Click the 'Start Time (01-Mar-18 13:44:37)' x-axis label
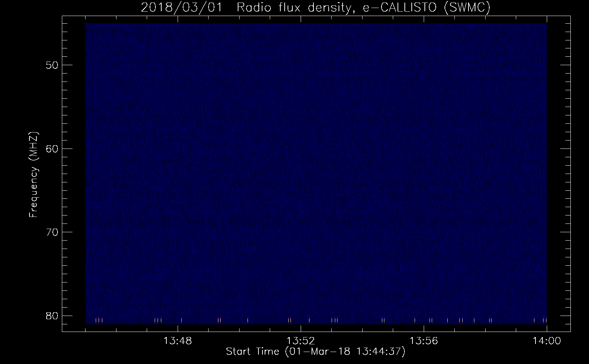The image size is (589, 364). coord(316,352)
